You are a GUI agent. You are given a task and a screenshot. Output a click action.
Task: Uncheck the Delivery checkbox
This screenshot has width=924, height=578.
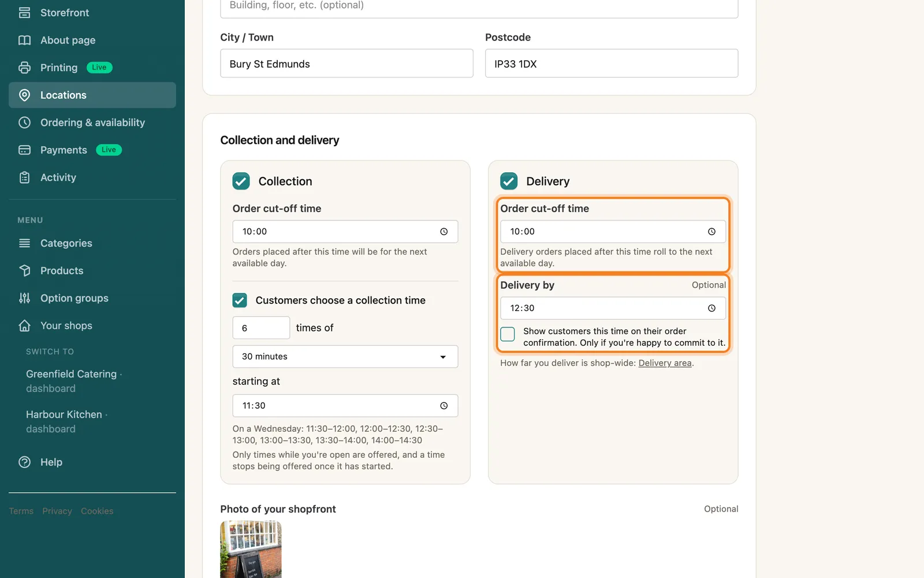(509, 181)
